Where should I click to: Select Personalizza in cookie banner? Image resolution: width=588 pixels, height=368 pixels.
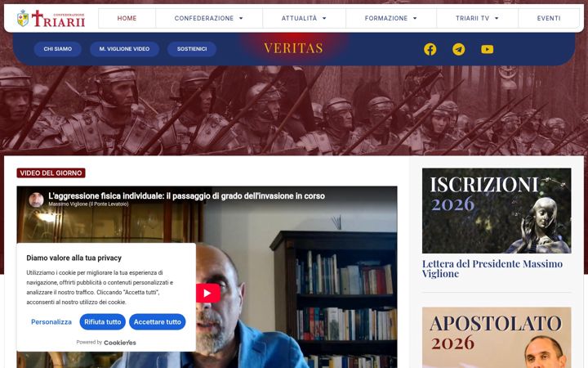tap(51, 322)
